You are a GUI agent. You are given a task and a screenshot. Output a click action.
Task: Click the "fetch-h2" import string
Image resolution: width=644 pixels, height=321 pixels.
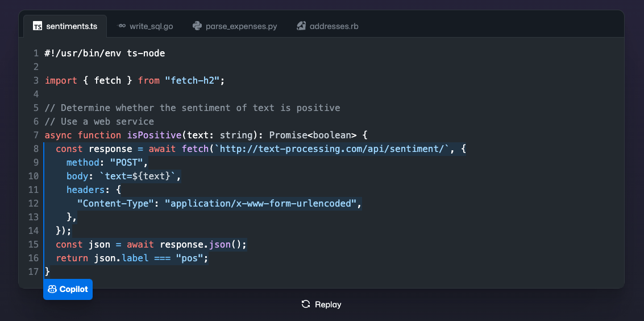pos(192,80)
